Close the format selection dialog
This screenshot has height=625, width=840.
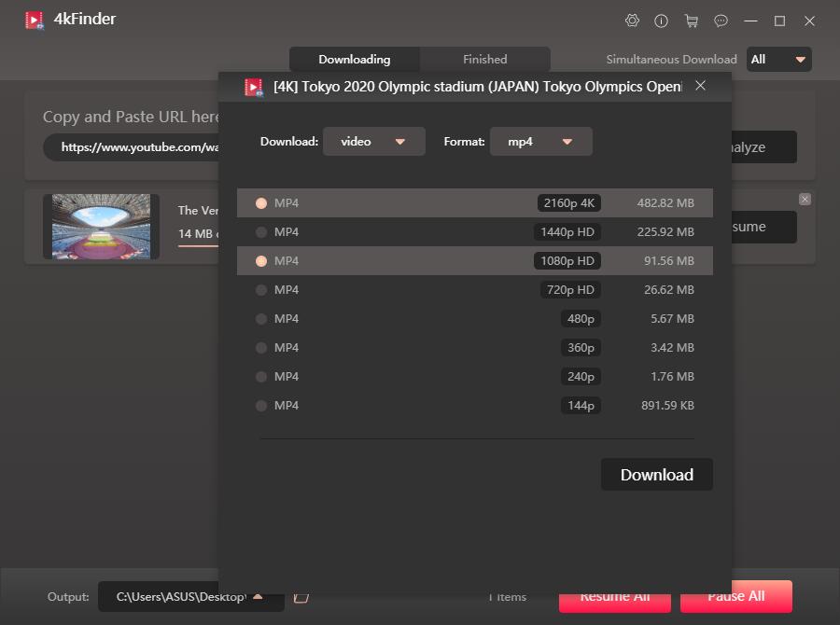click(x=700, y=86)
